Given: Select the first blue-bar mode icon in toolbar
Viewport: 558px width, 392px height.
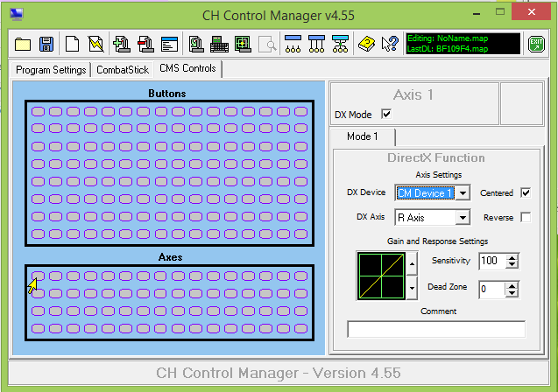Looking at the screenshot, I should pos(293,44).
